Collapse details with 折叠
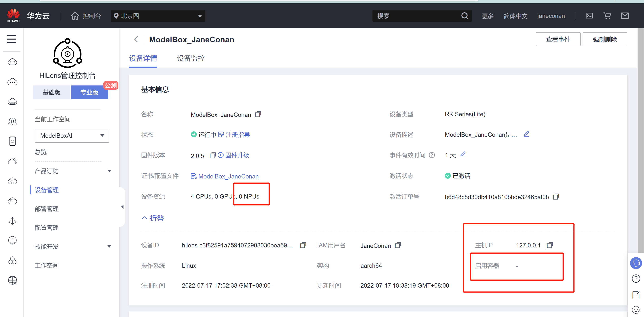This screenshot has height=317, width=644. click(153, 218)
